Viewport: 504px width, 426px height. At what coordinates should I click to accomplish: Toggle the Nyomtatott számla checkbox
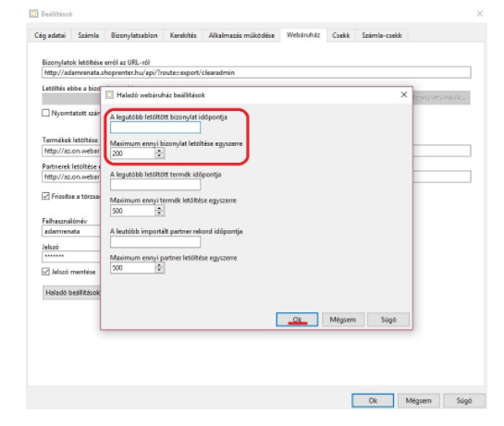point(45,113)
